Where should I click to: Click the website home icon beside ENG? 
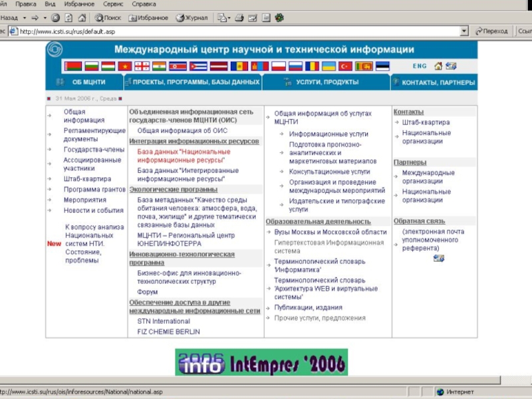click(x=438, y=66)
